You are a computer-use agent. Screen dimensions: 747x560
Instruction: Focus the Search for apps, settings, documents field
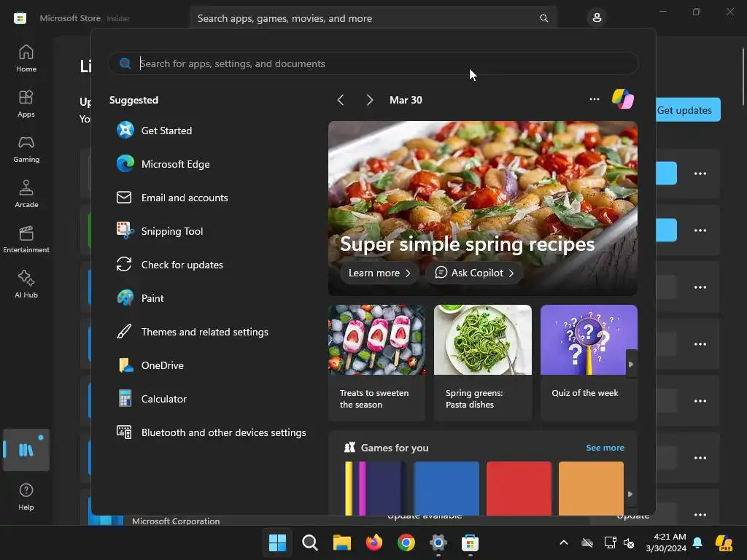tap(373, 63)
